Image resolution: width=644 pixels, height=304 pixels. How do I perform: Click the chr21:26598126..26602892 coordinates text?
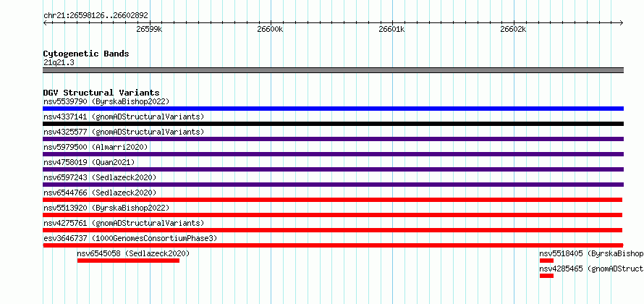[96, 16]
